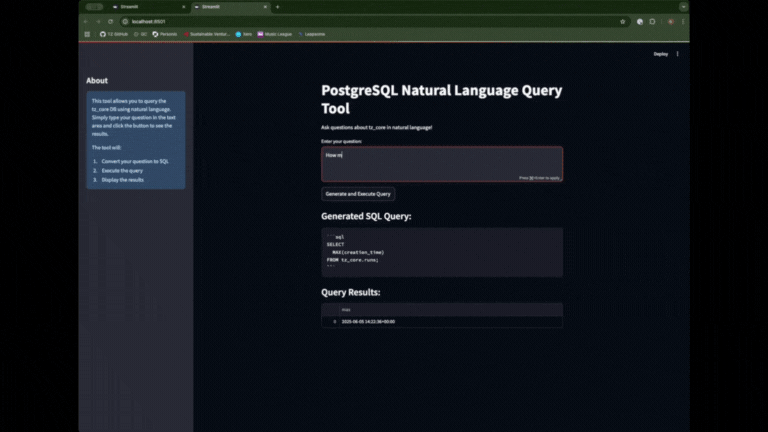Open the profile avatar icon in toolbar
Image resolution: width=768 pixels, height=432 pixels.
[x=671, y=22]
